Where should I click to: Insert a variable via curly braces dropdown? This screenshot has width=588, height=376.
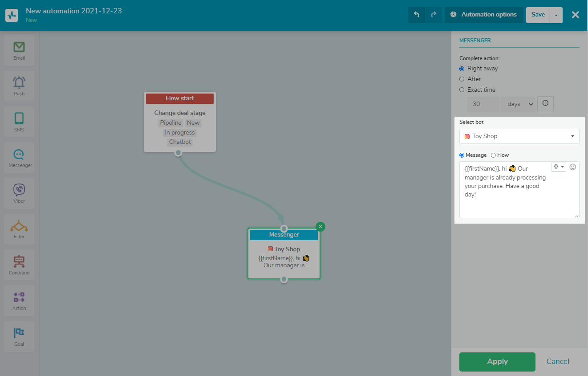tap(558, 167)
